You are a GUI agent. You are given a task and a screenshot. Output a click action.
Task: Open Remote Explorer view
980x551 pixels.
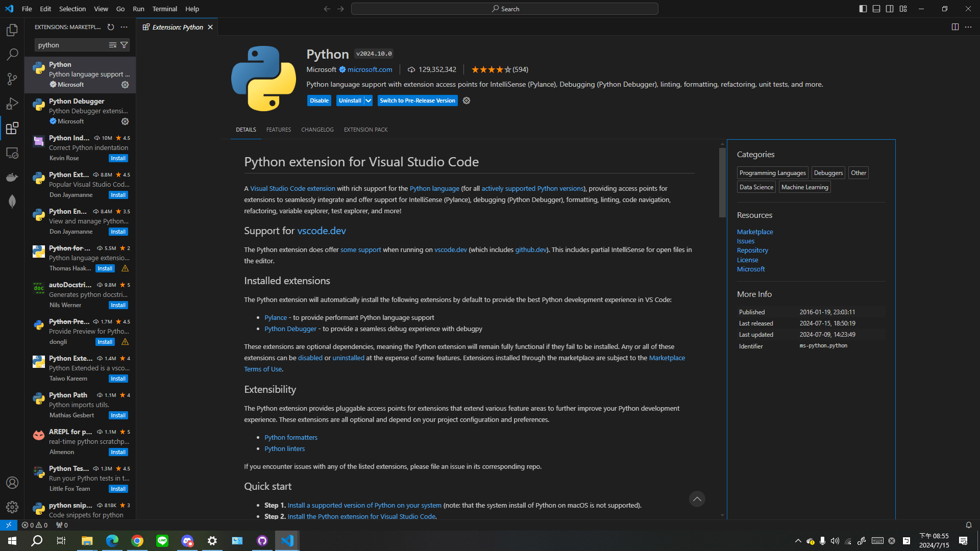pyautogui.click(x=12, y=153)
